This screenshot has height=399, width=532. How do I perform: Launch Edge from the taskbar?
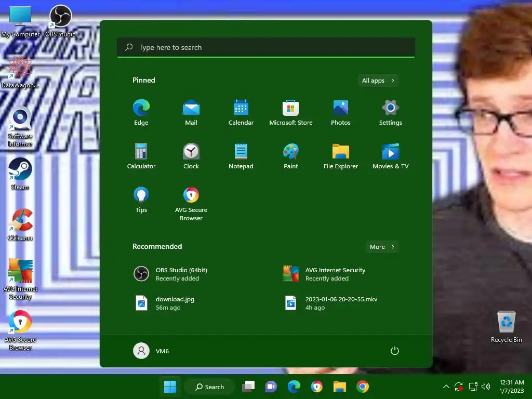[294, 387]
